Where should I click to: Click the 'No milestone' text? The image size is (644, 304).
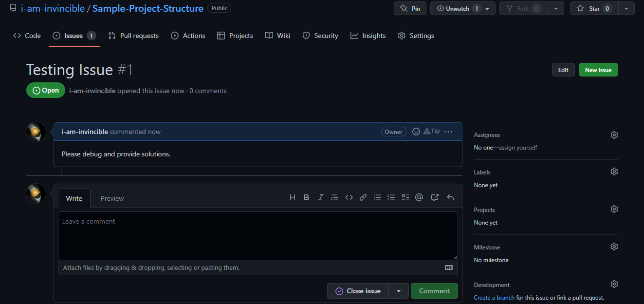pos(491,260)
